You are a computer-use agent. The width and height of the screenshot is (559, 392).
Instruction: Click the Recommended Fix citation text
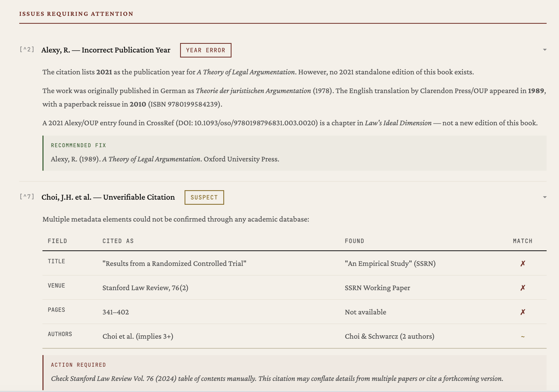point(165,159)
